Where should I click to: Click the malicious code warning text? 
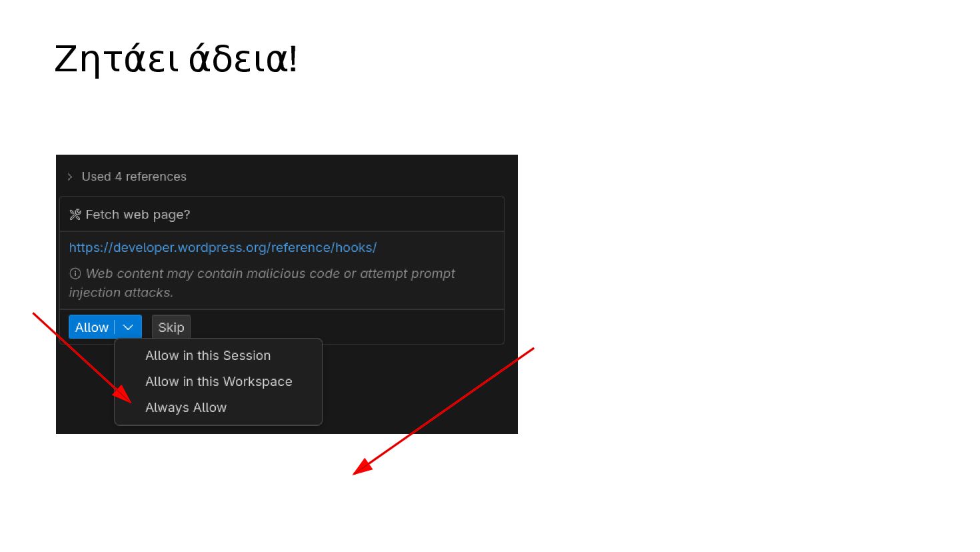[262, 283]
